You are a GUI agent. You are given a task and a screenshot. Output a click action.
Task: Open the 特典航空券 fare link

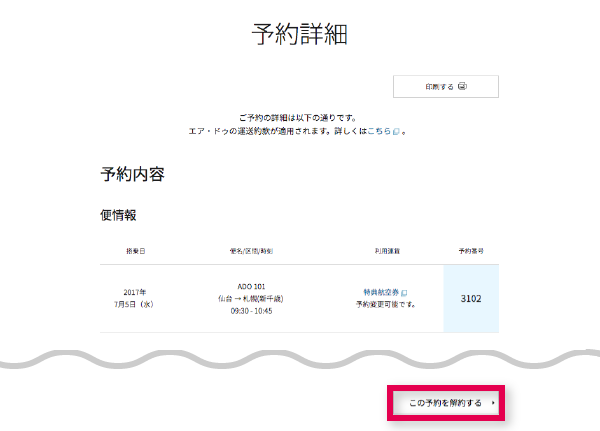click(381, 292)
